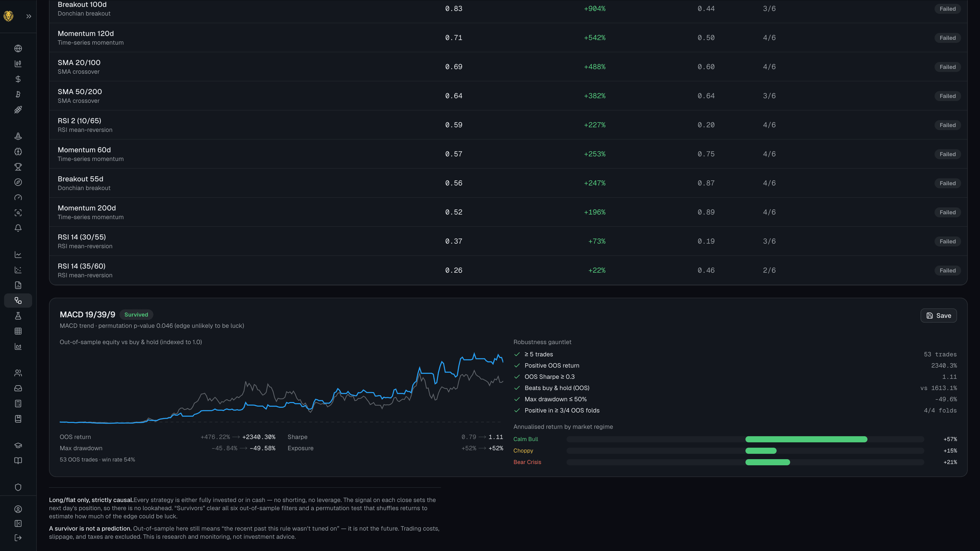Open the globe sidebar icon
This screenshot has height=551, width=980.
click(18, 48)
